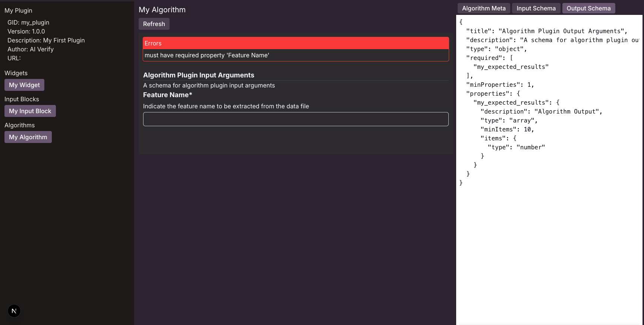644x325 pixels.
Task: Click the 'URL:' line in sidebar
Action: 14,58
